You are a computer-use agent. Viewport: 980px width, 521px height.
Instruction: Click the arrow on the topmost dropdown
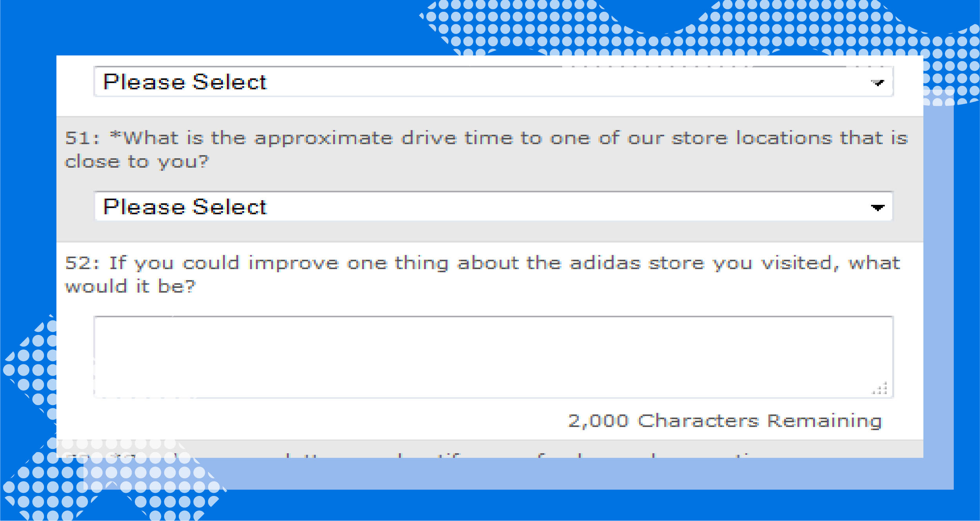(877, 83)
